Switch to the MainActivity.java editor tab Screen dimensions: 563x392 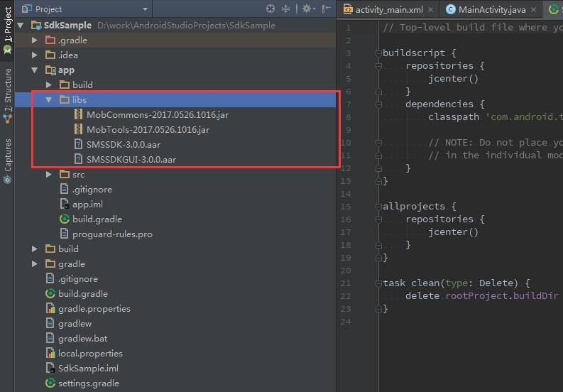pos(491,10)
